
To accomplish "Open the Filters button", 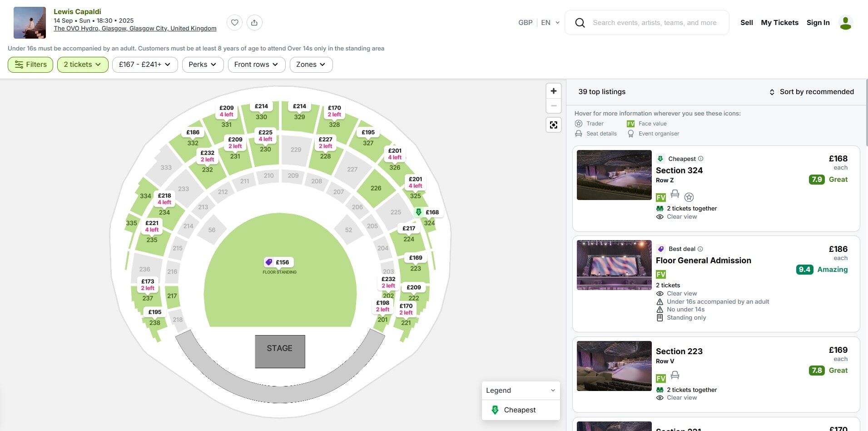I will point(30,65).
